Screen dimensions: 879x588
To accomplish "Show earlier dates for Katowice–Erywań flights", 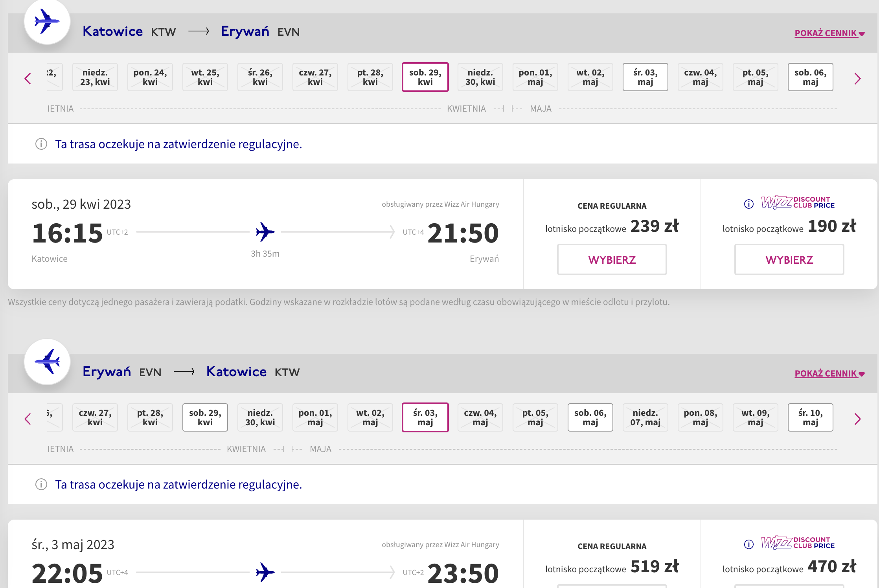I will (x=28, y=79).
